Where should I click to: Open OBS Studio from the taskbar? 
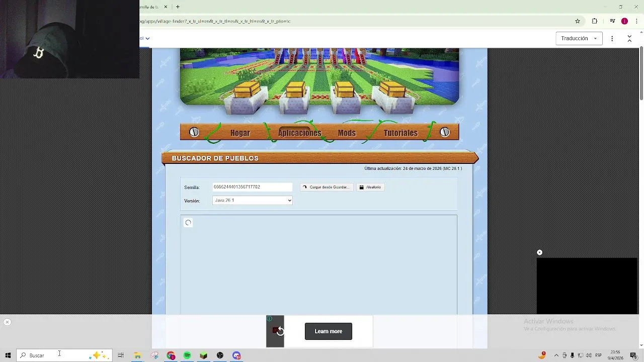(220, 355)
